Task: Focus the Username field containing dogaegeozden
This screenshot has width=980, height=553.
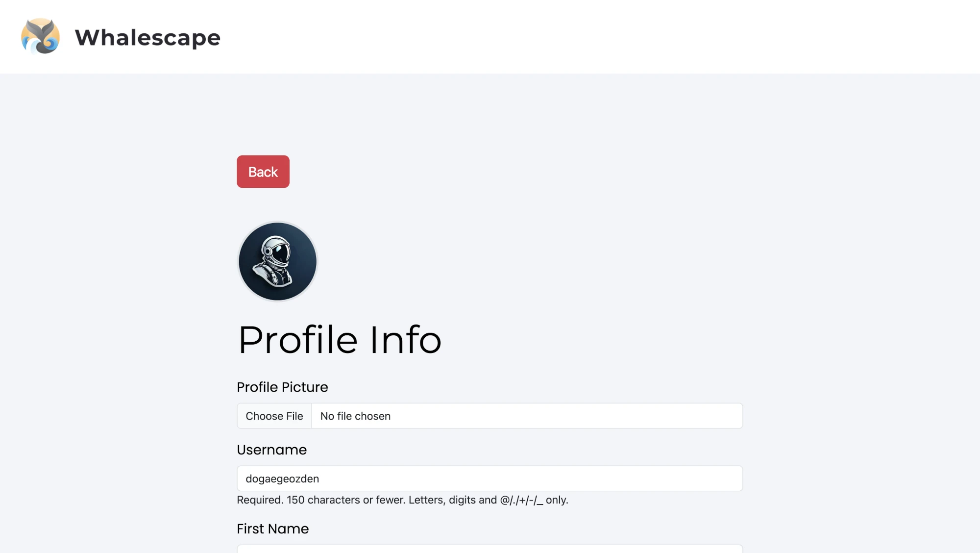Action: pos(490,478)
